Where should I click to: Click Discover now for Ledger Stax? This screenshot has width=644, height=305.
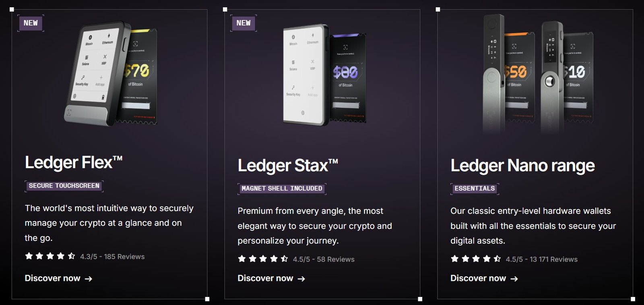click(271, 278)
